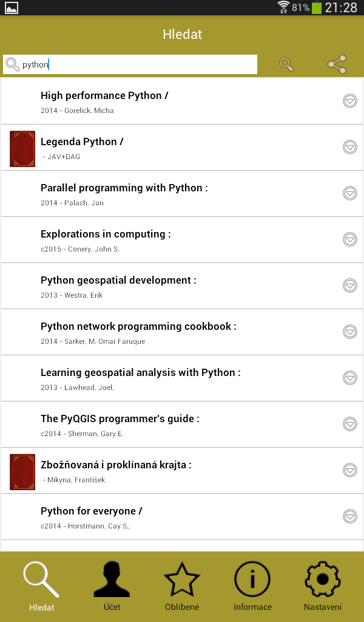Open Python for everyone result
Viewport: 364px width, 622px height.
(x=92, y=516)
